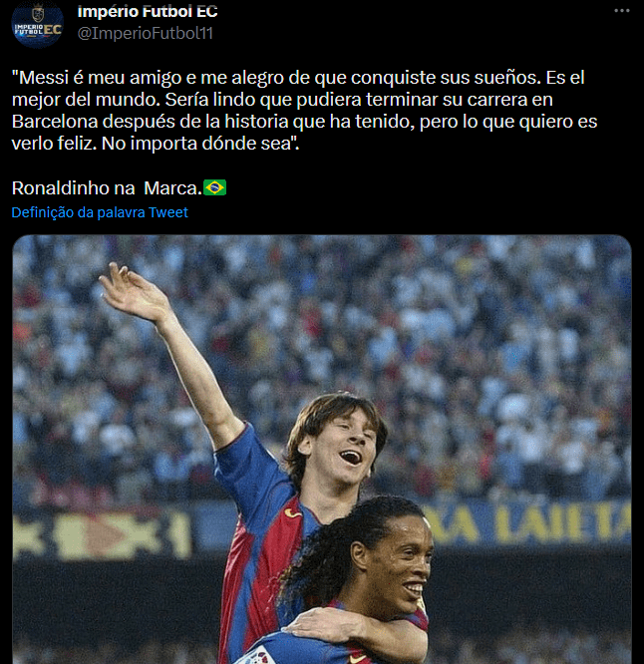Click the word Barcelona in the tweet

55,122
